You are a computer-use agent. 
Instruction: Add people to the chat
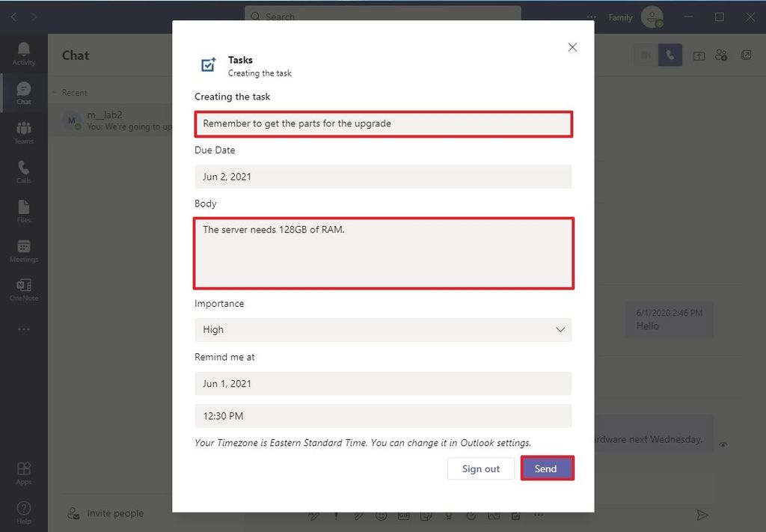tap(720, 55)
